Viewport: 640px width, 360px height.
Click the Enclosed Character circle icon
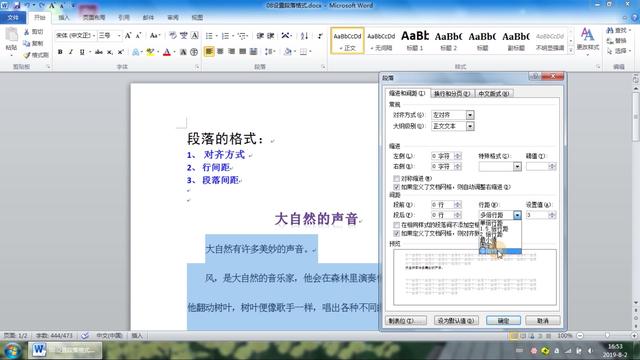pos(194,52)
